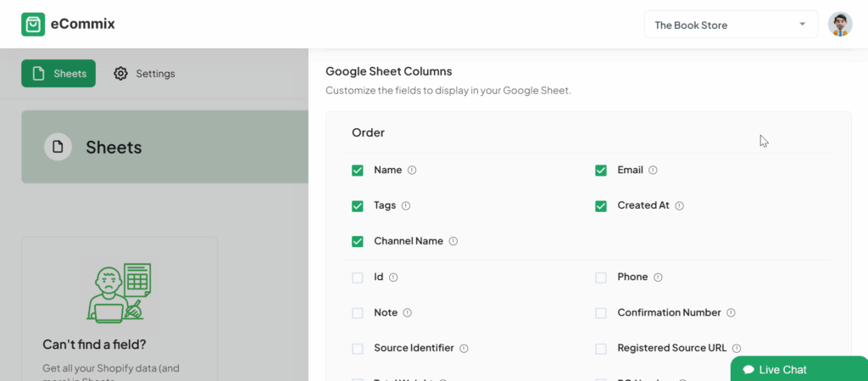The width and height of the screenshot is (868, 381).
Task: Click the eCommix brand name
Action: [82, 25]
